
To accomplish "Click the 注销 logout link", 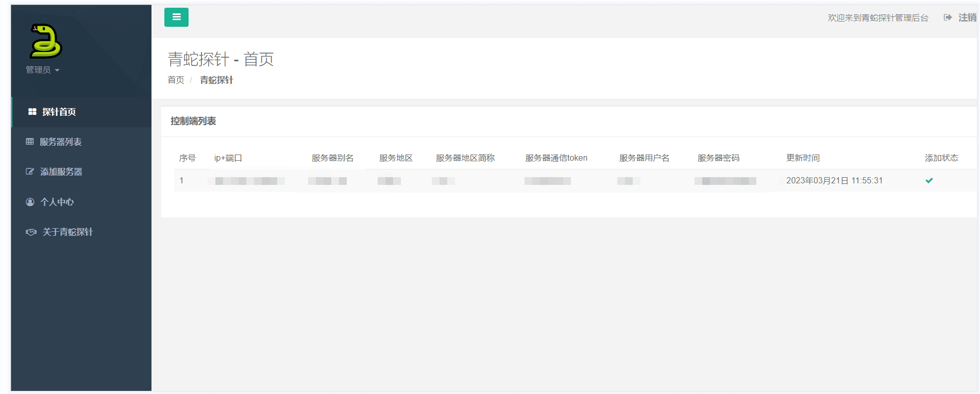I will point(967,18).
